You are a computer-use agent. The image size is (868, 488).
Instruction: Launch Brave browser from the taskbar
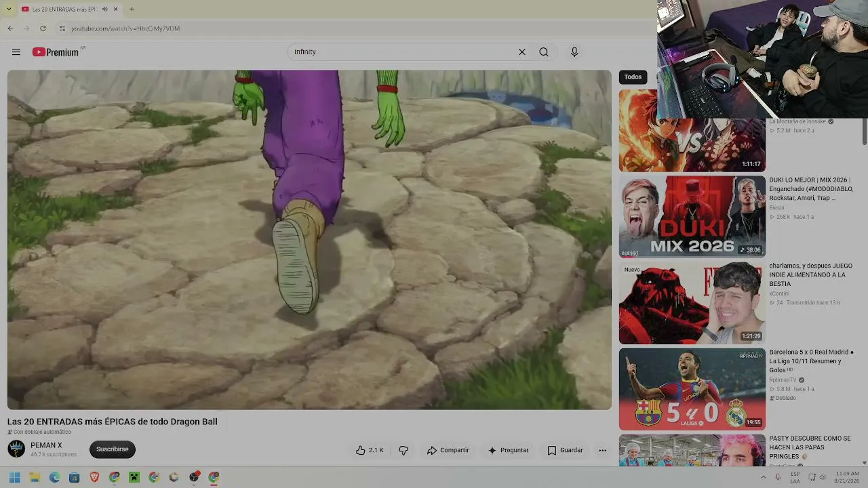(x=94, y=477)
